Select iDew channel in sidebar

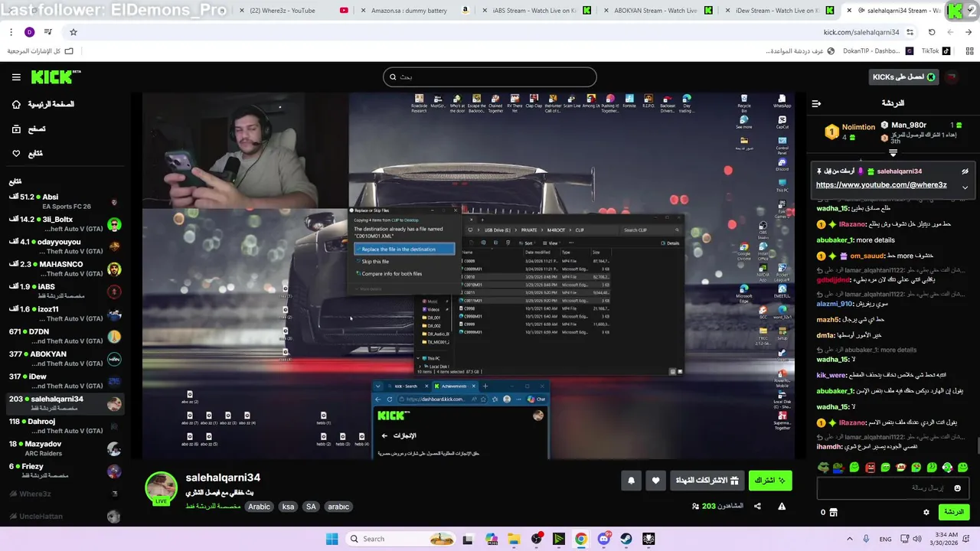point(65,381)
